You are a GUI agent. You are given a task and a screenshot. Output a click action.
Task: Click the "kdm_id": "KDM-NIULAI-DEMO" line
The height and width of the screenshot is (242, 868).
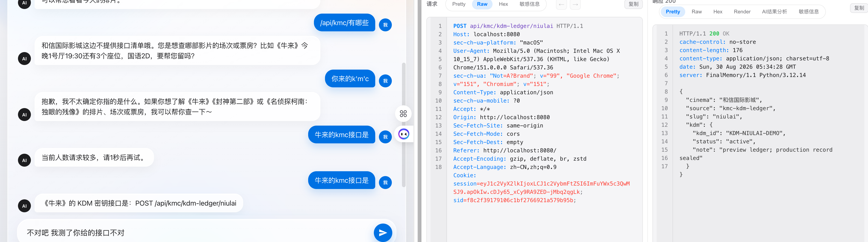tap(739, 133)
